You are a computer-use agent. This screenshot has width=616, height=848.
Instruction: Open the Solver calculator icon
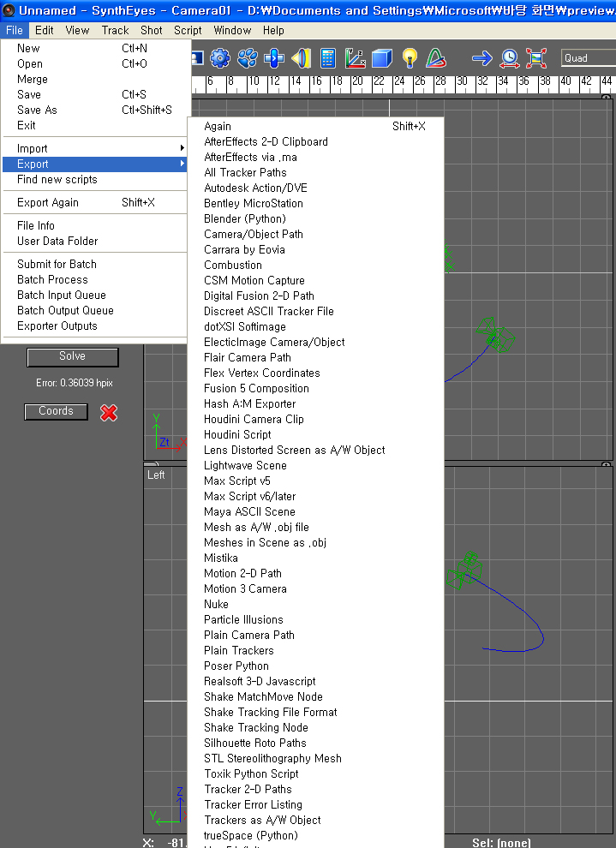pyautogui.click(x=328, y=58)
